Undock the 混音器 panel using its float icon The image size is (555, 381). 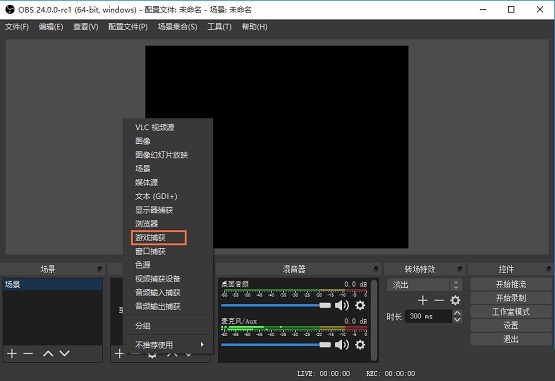point(376,269)
